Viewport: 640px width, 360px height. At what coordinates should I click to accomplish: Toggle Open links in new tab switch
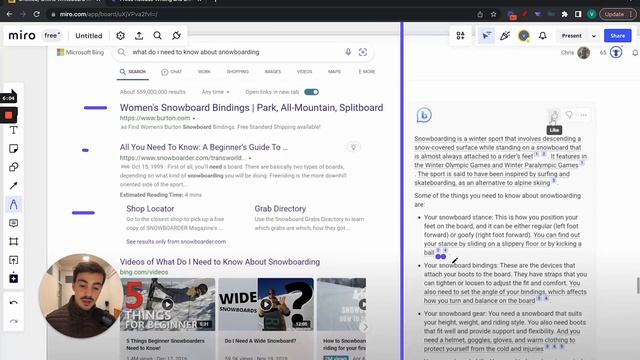coord(311,92)
